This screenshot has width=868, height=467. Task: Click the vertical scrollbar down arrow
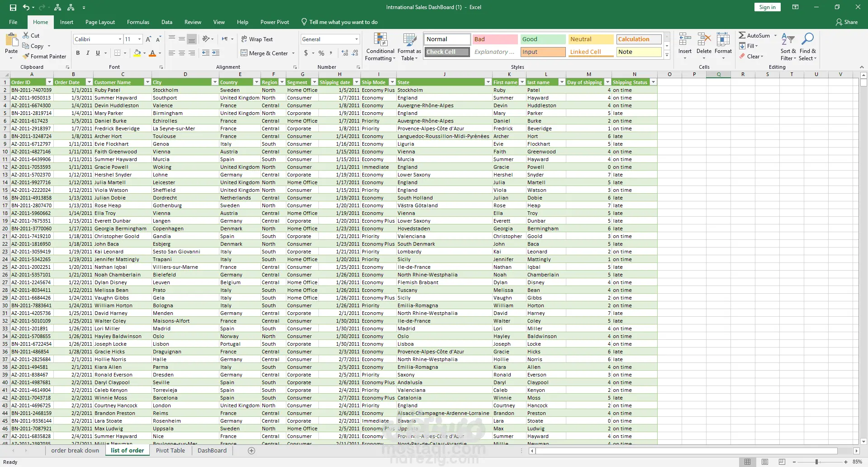(863, 442)
